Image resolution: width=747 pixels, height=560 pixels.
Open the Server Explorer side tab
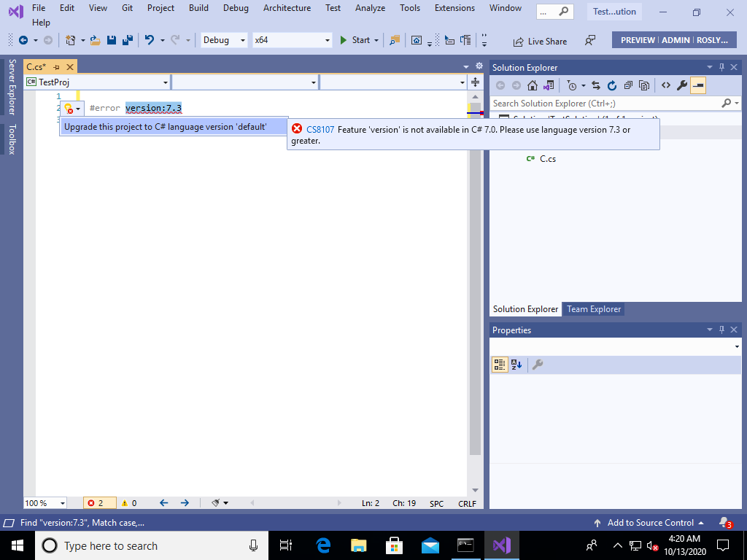pos(12,87)
